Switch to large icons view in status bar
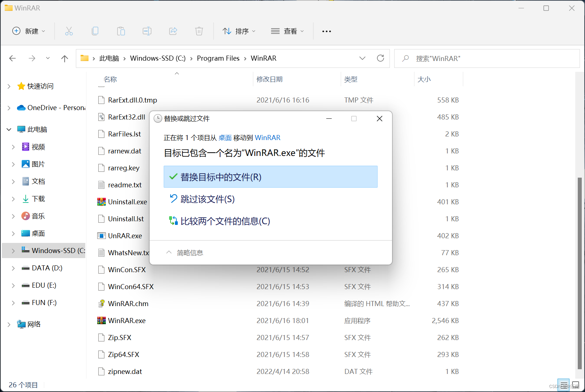The width and height of the screenshot is (585, 392). (x=576, y=385)
